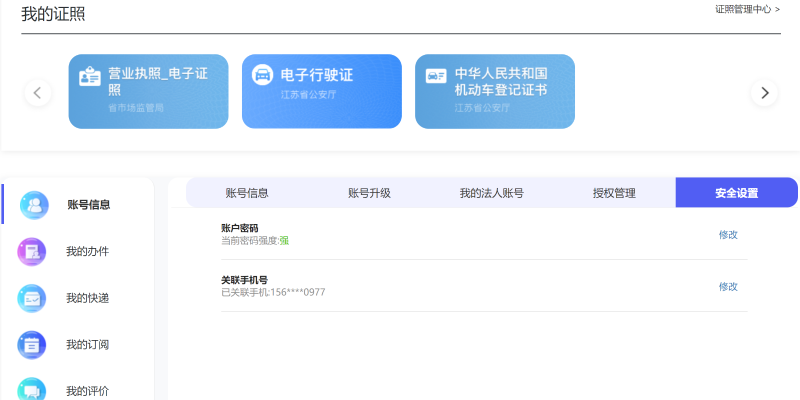Click the 我的办件 sidebar icon
This screenshot has width=800, height=400.
32,251
